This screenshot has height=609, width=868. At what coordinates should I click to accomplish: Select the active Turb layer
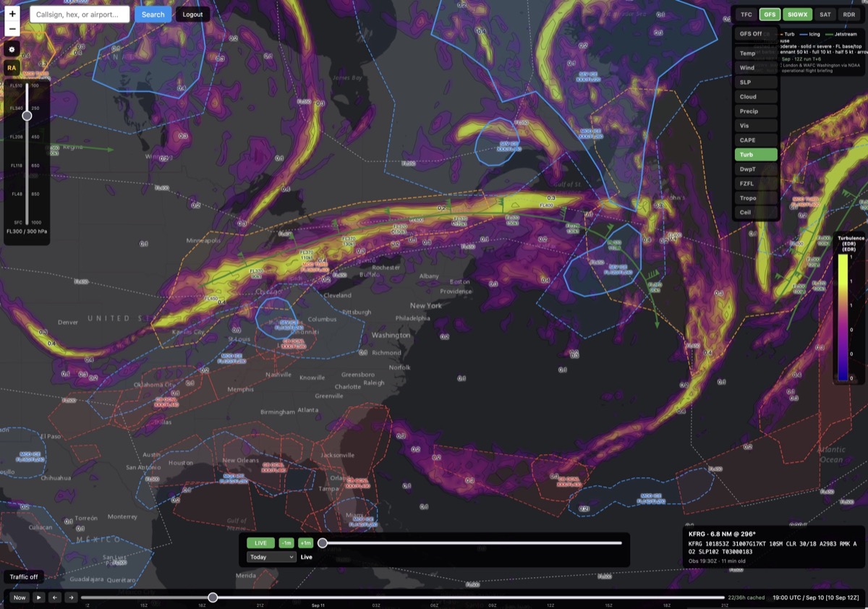click(756, 155)
